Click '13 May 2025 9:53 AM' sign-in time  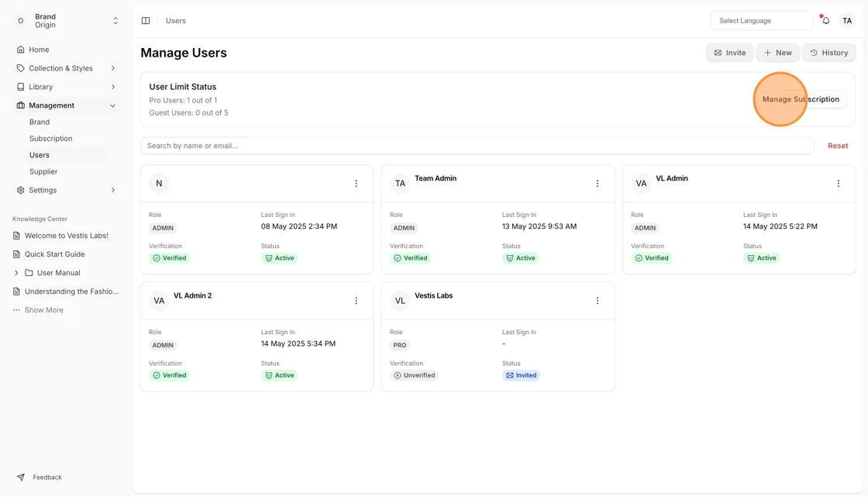pyautogui.click(x=539, y=226)
